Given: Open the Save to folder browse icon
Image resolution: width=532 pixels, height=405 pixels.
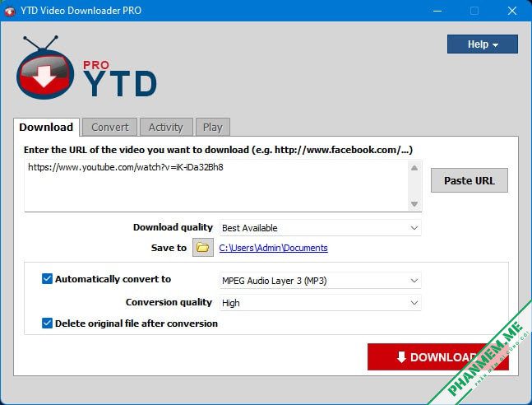Looking at the screenshot, I should 203,247.
